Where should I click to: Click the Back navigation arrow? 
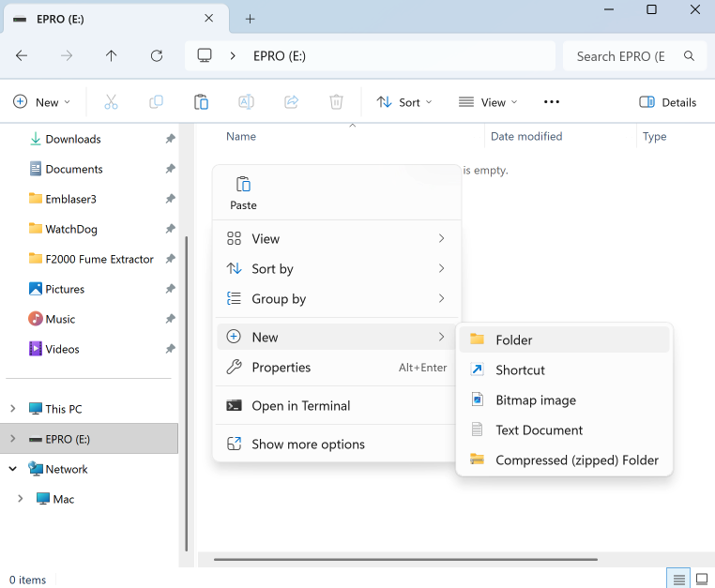22,56
